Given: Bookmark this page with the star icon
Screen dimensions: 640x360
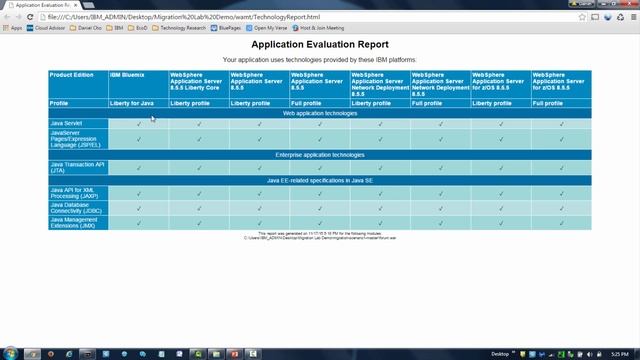Looking at the screenshot, I should (x=582, y=17).
